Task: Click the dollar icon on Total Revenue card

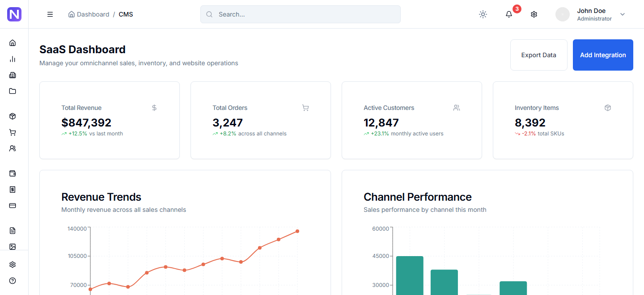Action: coord(154,108)
